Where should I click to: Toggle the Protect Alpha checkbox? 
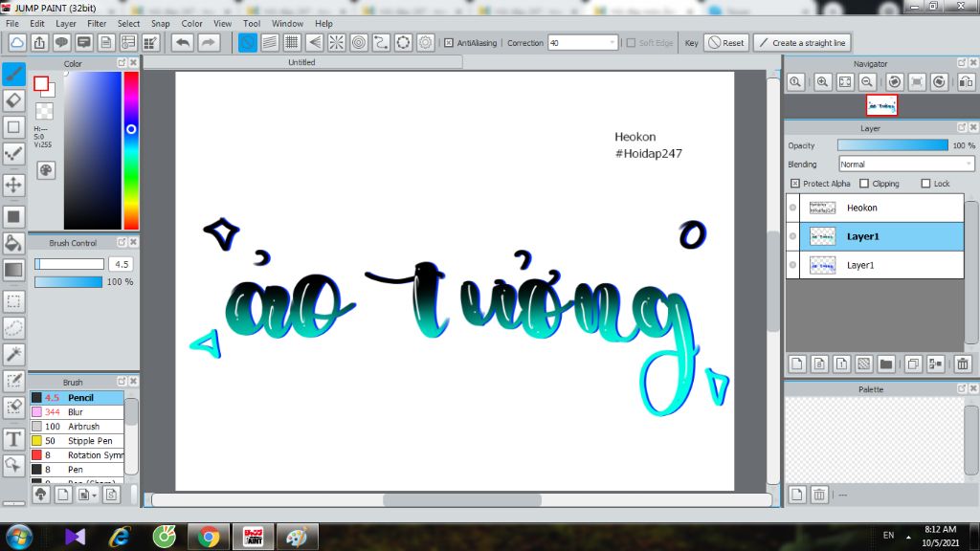point(795,183)
